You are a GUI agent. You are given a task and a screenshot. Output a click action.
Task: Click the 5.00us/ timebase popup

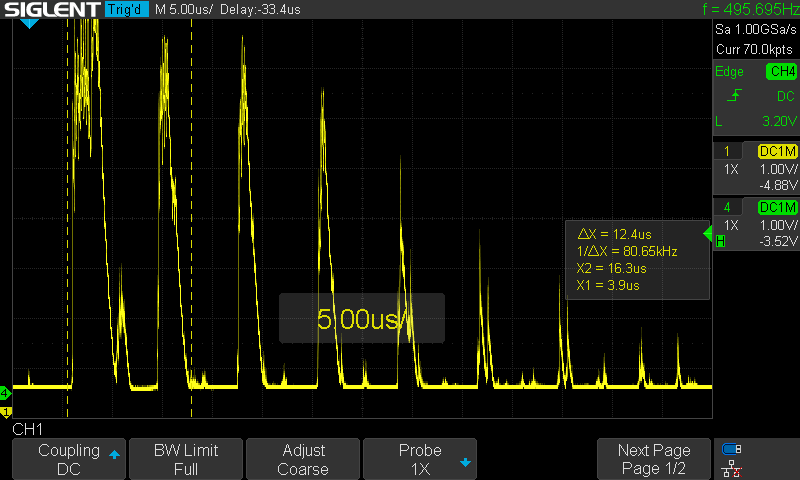(x=362, y=318)
